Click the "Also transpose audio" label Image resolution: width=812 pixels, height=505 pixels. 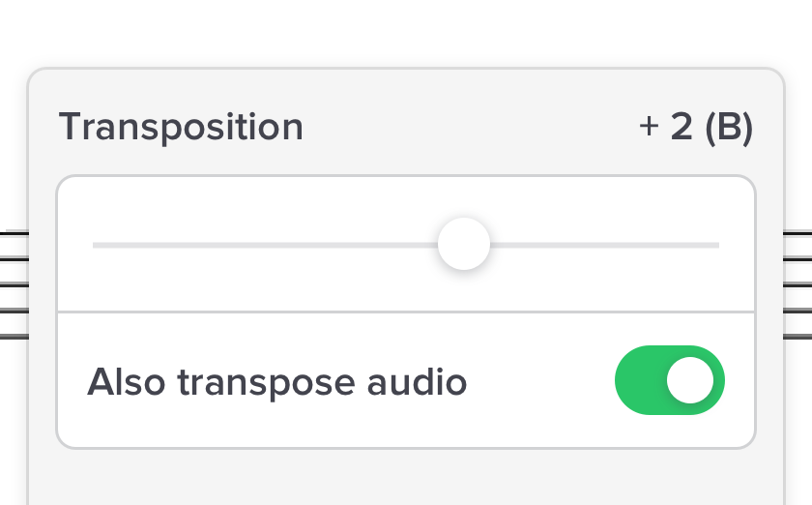point(276,383)
